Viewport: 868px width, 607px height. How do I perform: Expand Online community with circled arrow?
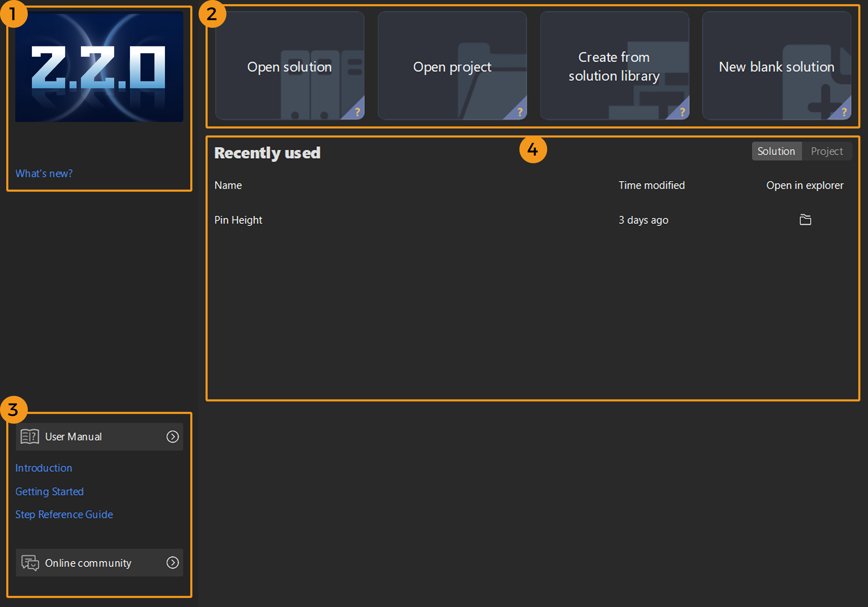click(x=173, y=563)
